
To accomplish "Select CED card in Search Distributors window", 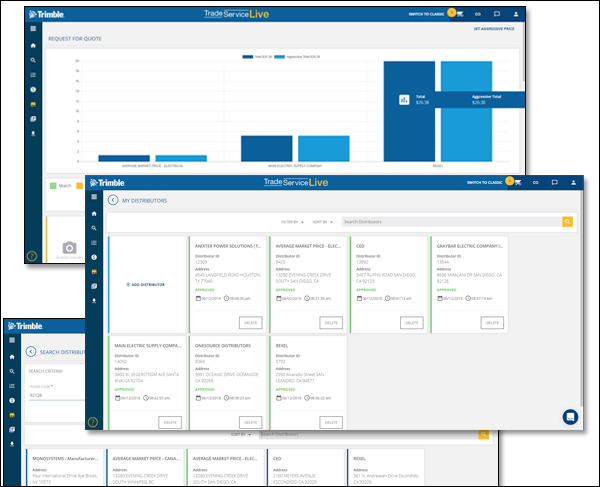I will [x=306, y=467].
